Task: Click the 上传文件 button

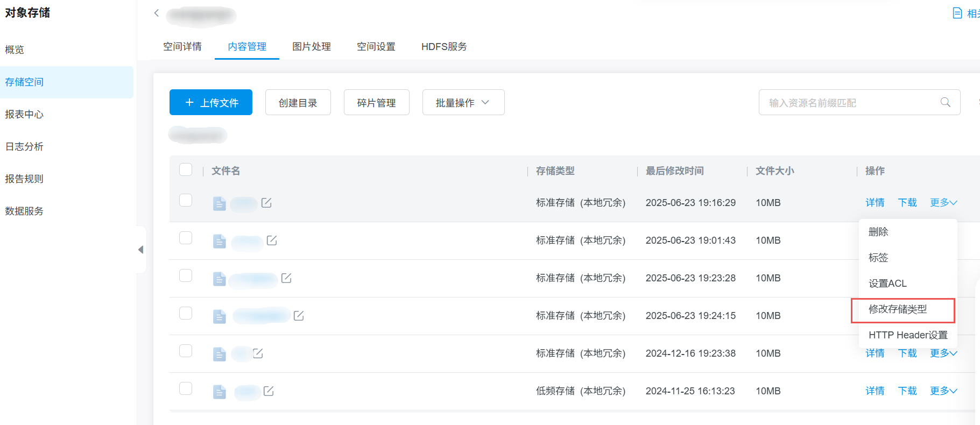Action: point(211,102)
